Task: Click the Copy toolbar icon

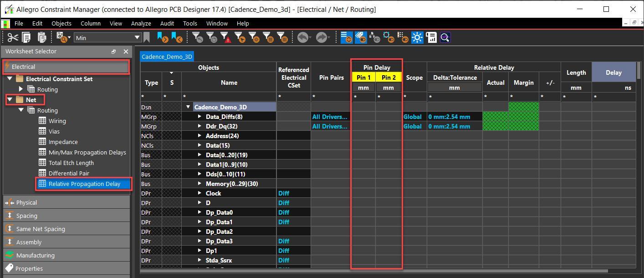Action: point(26,37)
